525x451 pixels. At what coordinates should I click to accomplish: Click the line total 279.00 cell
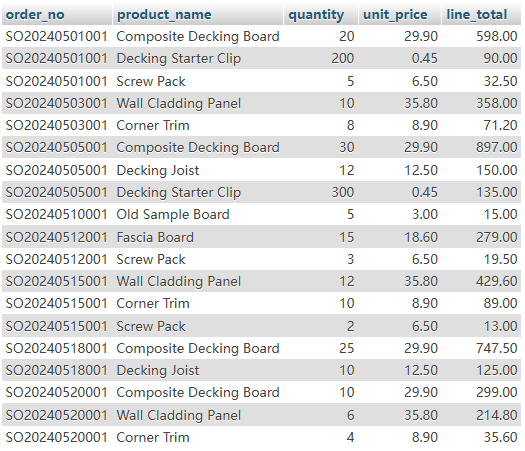point(497,237)
